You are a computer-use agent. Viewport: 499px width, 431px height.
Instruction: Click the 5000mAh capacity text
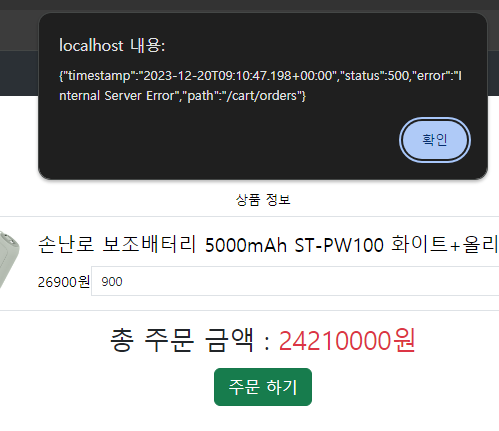tap(246, 245)
